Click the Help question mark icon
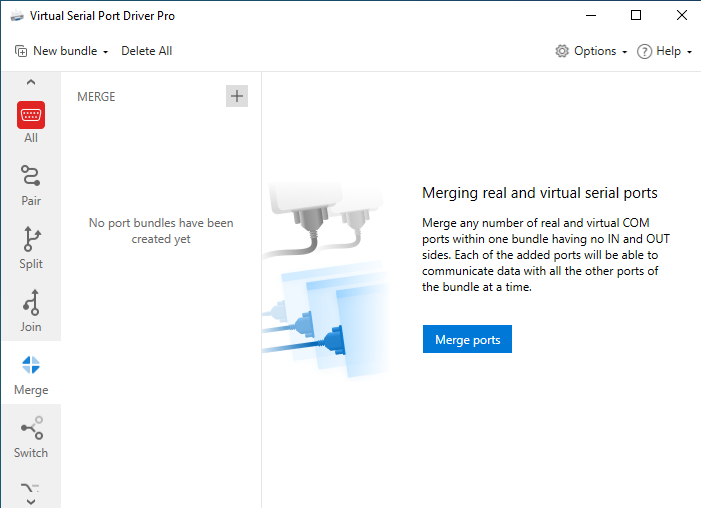701x508 pixels. [x=644, y=51]
